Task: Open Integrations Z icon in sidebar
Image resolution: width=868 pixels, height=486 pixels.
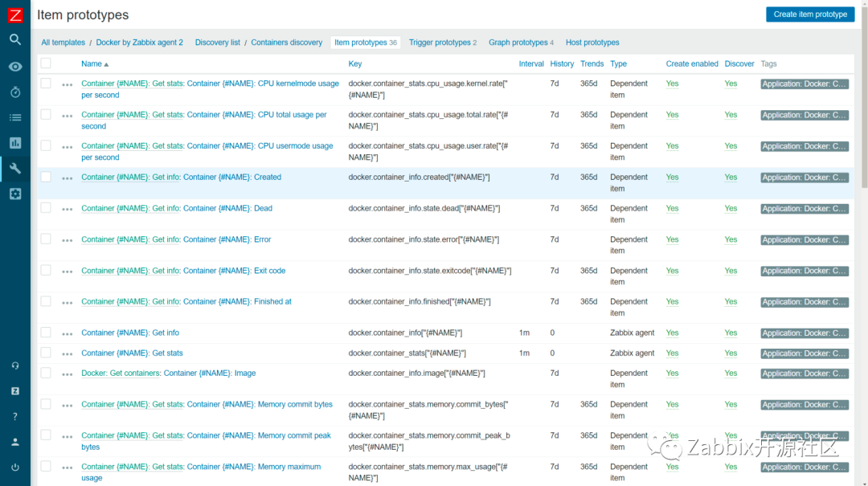Action: tap(15, 390)
